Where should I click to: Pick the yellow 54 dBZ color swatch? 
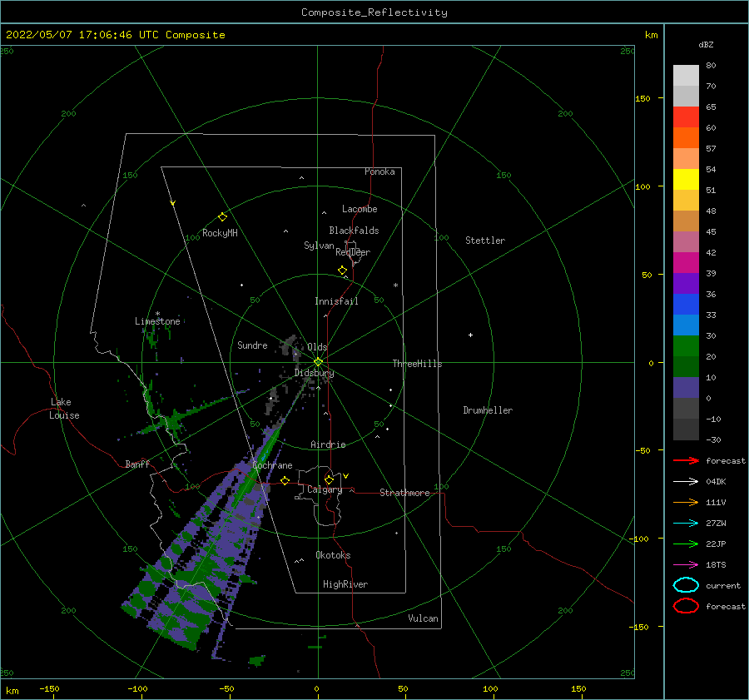(x=686, y=179)
